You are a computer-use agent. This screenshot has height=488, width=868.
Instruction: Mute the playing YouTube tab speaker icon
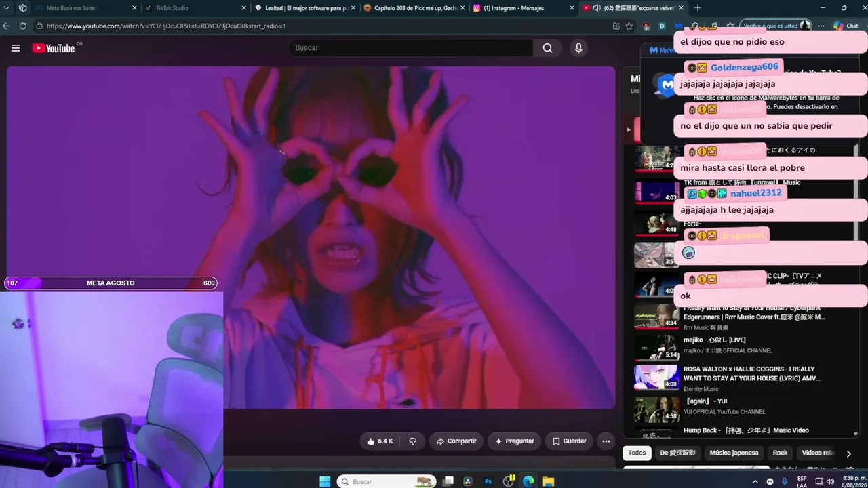point(596,8)
